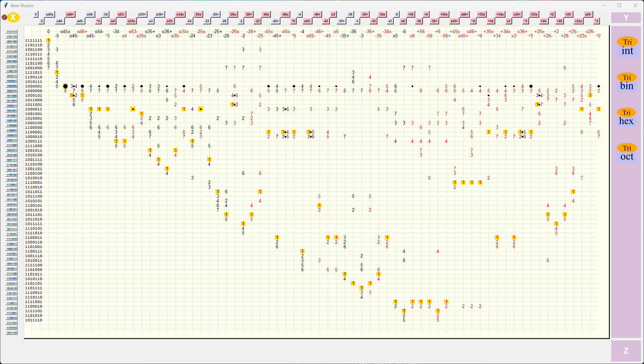Click the large Z panel button
This screenshot has width=644, height=364.
point(626,351)
